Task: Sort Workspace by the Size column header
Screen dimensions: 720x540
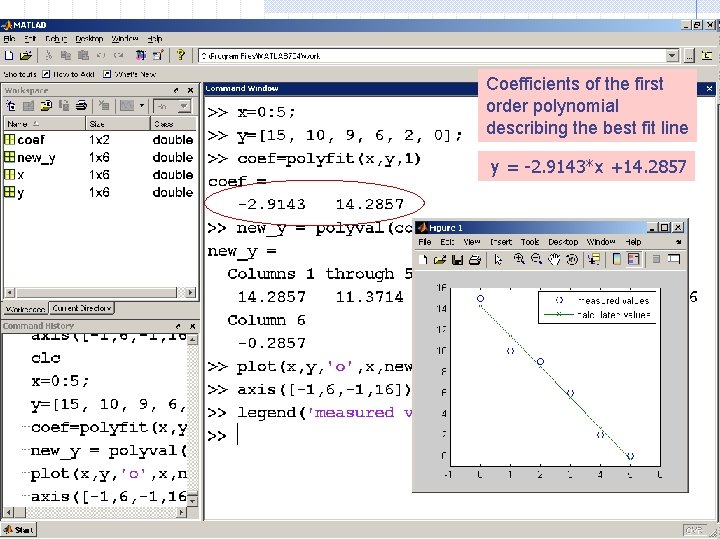Action: pyautogui.click(x=118, y=124)
